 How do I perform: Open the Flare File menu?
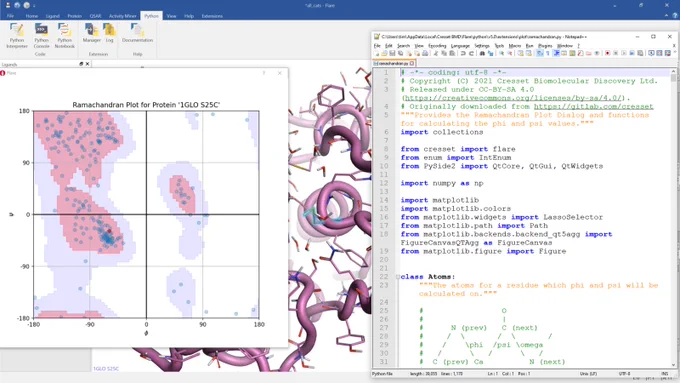click(x=10, y=16)
